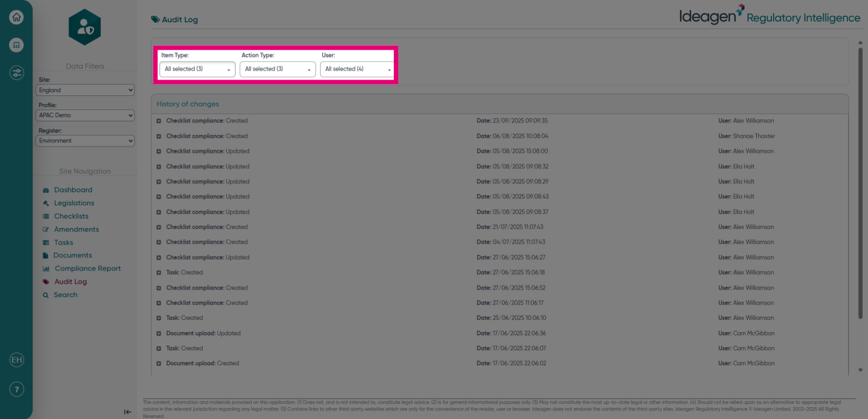Viewport: 868px width, 419px height.
Task: Expand entry dated 23/09/2025 09:09:35
Action: pyautogui.click(x=159, y=121)
